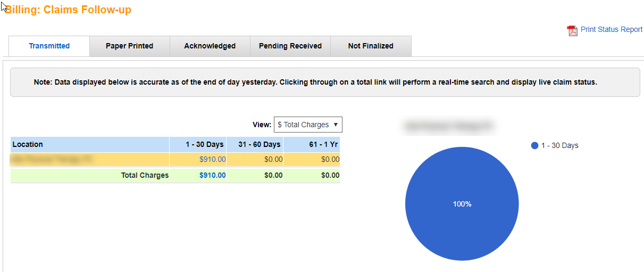Screen dimensions: 644x272
Task: Toggle the blue 1 - 30 Days legend marker
Action: [x=534, y=146]
